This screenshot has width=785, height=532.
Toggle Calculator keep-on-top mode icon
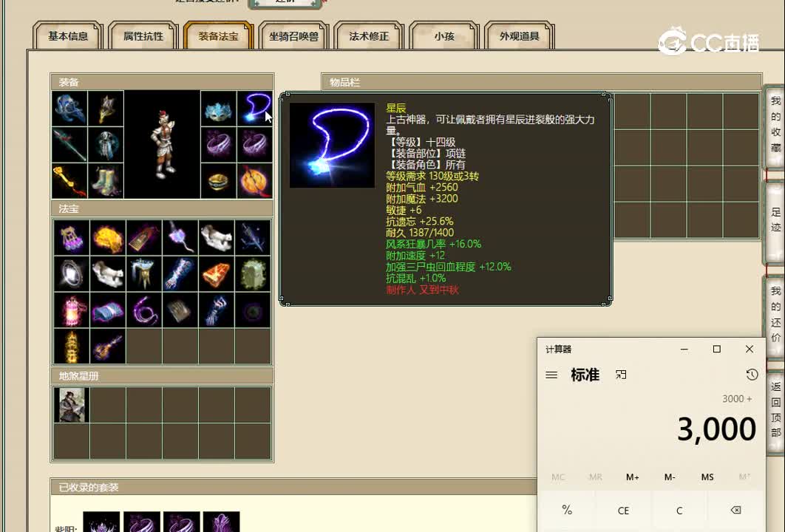click(621, 375)
